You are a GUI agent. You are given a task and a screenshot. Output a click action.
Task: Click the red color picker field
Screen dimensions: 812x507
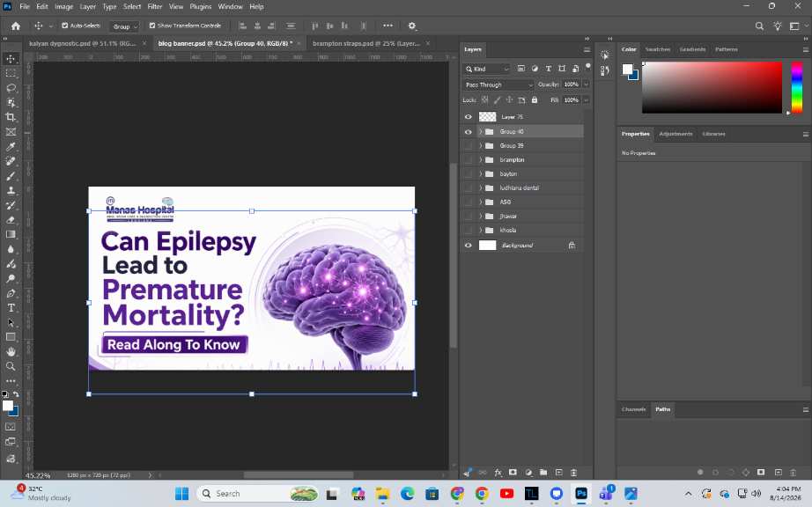click(712, 87)
